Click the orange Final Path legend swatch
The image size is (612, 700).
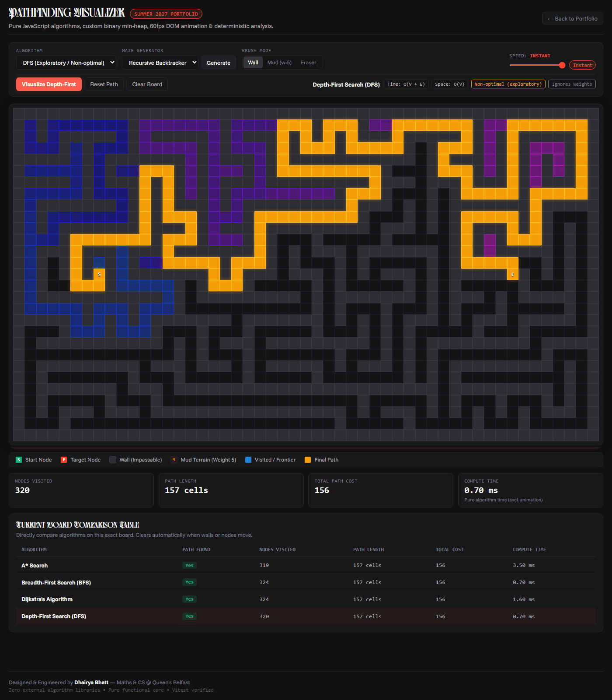pyautogui.click(x=308, y=460)
